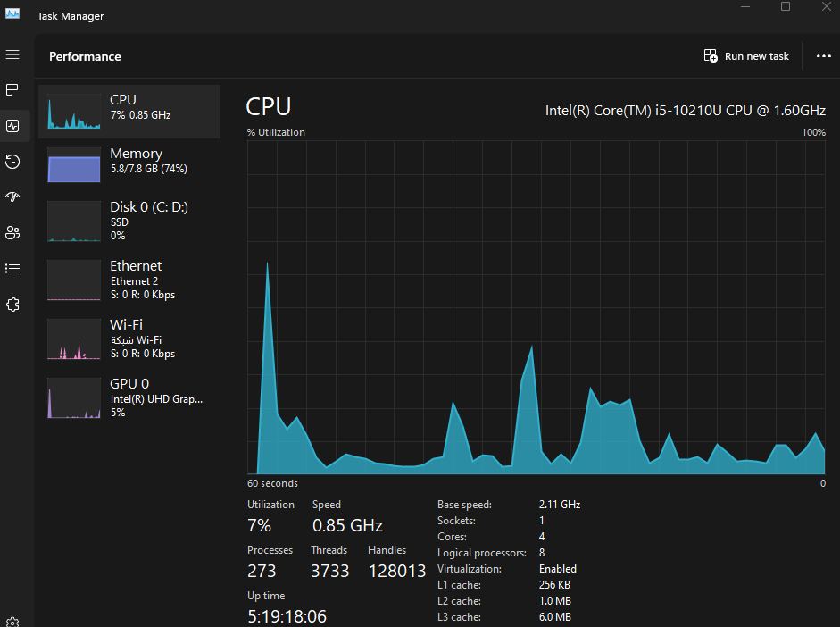Open the Users page icon
Image resolution: width=840 pixels, height=627 pixels.
click(12, 232)
